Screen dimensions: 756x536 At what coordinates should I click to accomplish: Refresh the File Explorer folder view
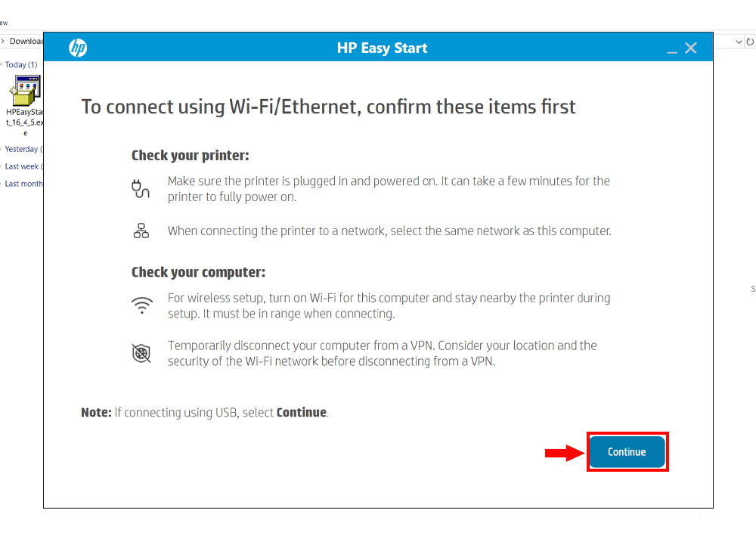[x=750, y=42]
